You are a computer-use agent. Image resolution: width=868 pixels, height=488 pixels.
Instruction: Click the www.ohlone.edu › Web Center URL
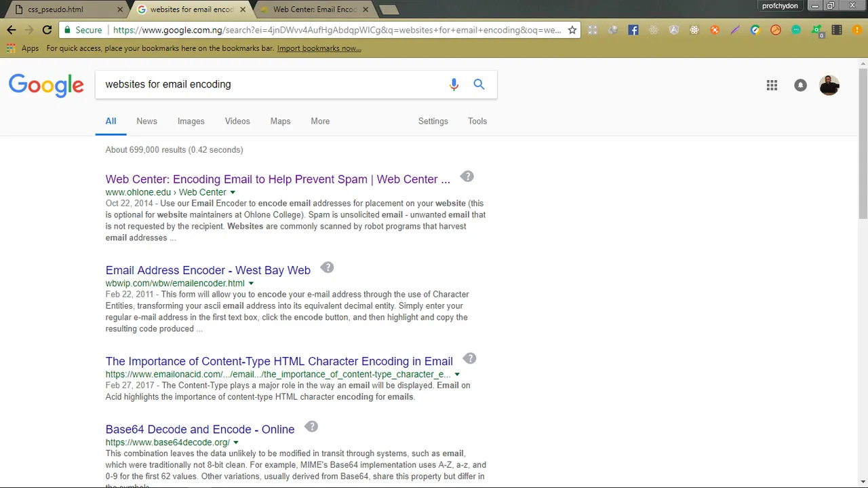(165, 192)
